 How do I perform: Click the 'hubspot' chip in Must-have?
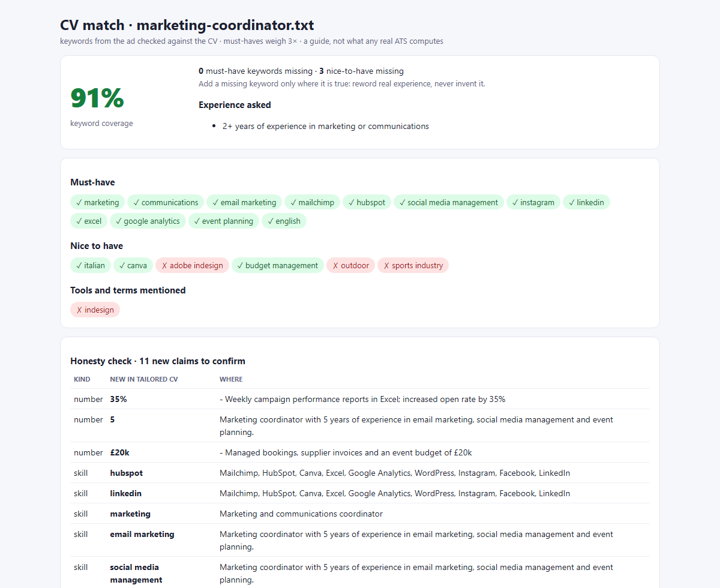[367, 202]
